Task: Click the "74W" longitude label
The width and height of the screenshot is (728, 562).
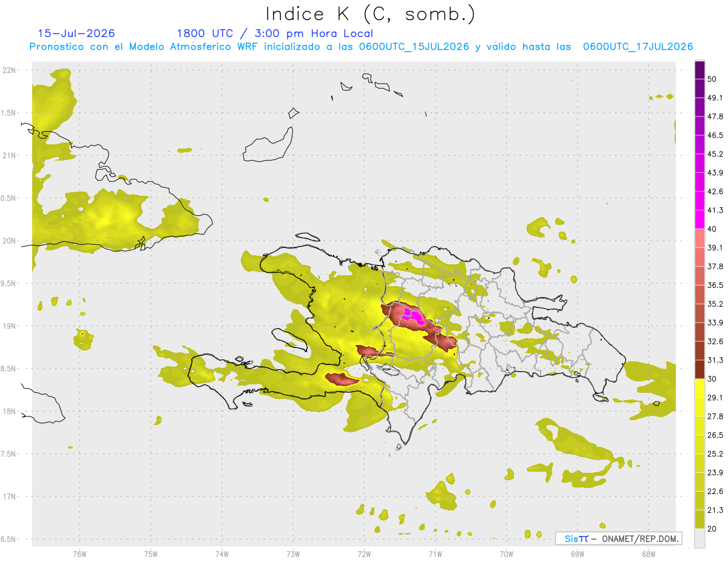Action: click(221, 554)
